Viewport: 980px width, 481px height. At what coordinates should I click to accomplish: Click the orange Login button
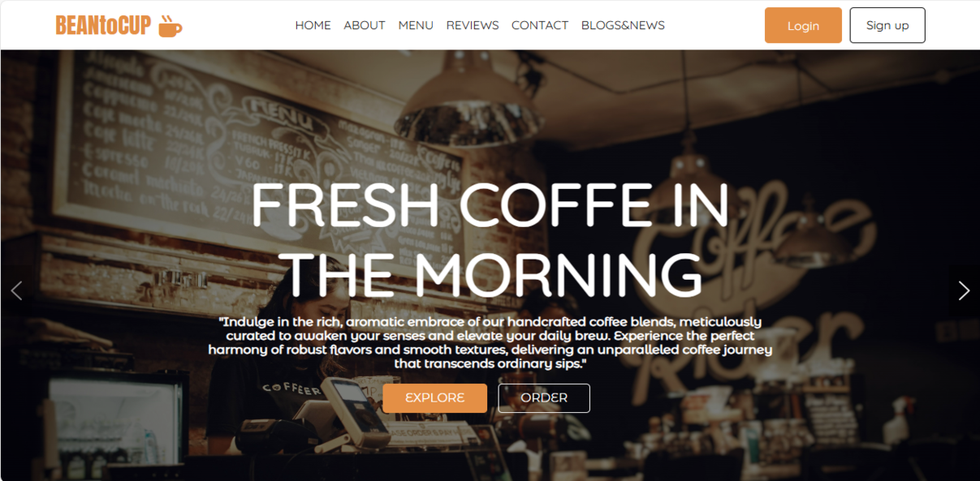coord(803,25)
